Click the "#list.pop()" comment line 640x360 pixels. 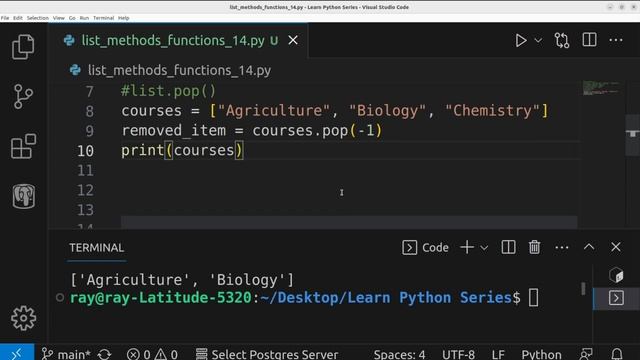[168, 91]
